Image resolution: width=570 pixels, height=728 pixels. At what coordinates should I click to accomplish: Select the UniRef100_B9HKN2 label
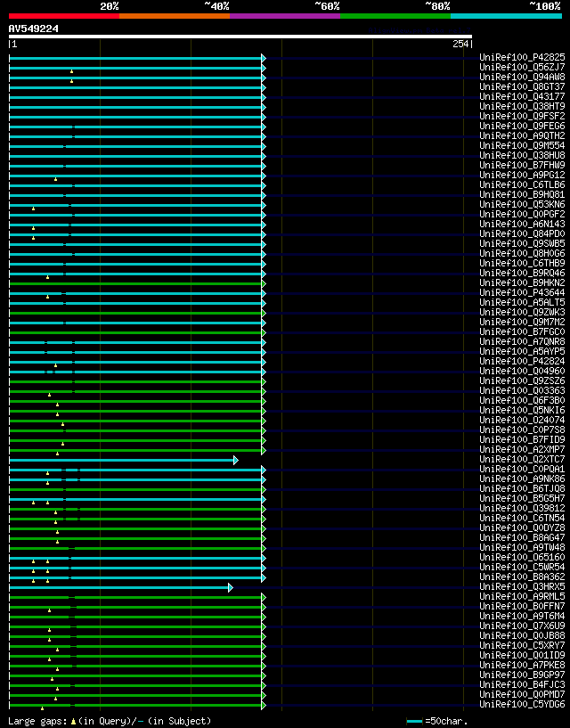(x=522, y=282)
